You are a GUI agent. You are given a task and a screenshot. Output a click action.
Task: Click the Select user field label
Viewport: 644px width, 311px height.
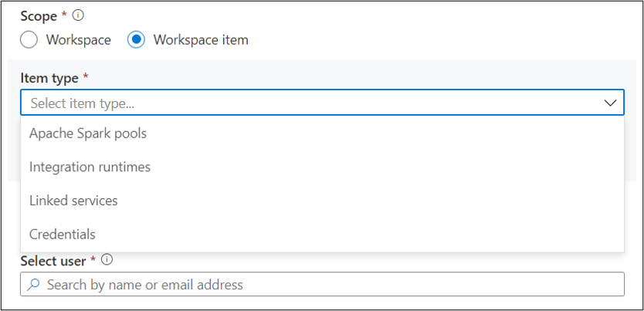[x=53, y=261]
